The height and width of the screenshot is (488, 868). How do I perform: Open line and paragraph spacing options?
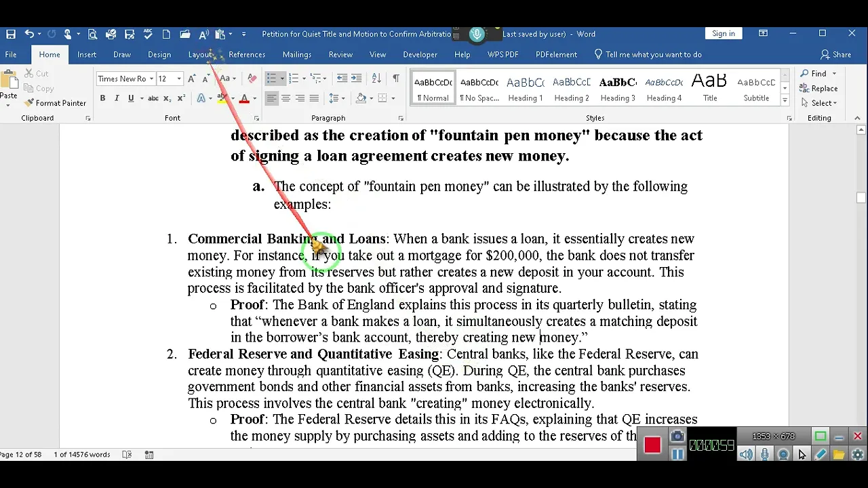[x=336, y=98]
